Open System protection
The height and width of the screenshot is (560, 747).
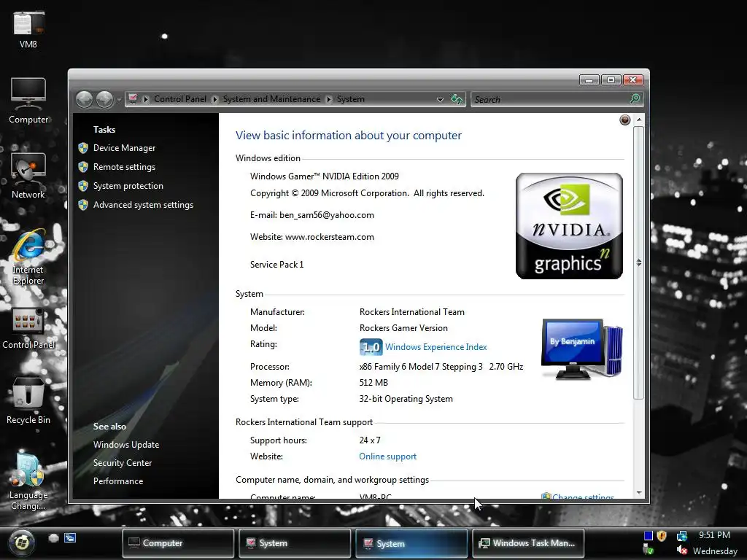click(128, 186)
